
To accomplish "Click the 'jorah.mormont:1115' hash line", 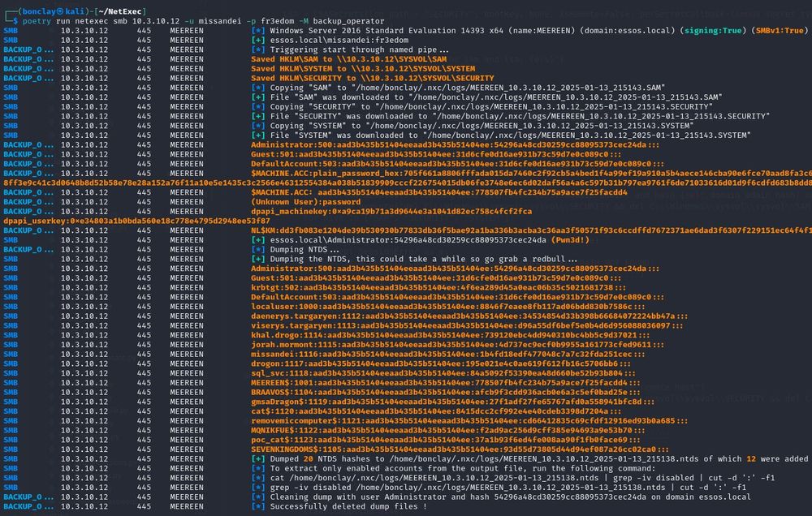I will click(x=458, y=345).
